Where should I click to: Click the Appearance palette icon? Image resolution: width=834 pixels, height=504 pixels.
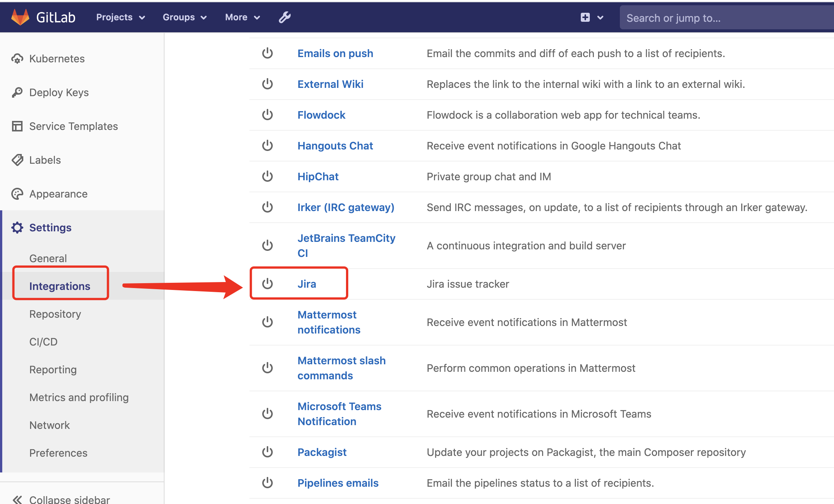point(17,194)
